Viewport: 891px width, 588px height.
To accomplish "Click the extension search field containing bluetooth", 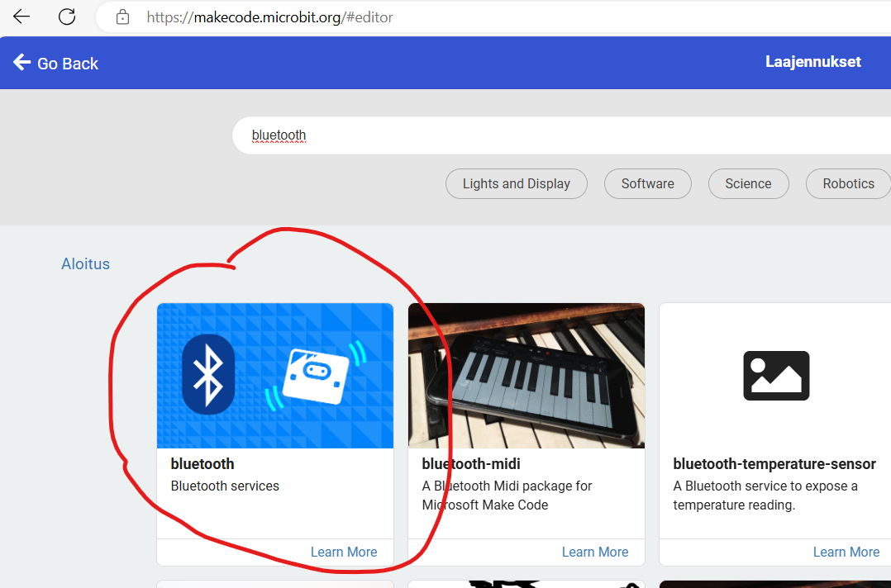I will [x=561, y=135].
